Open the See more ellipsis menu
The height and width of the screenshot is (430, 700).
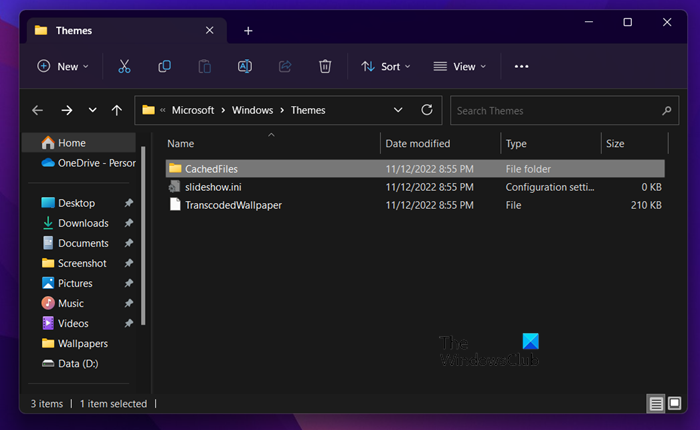click(521, 66)
